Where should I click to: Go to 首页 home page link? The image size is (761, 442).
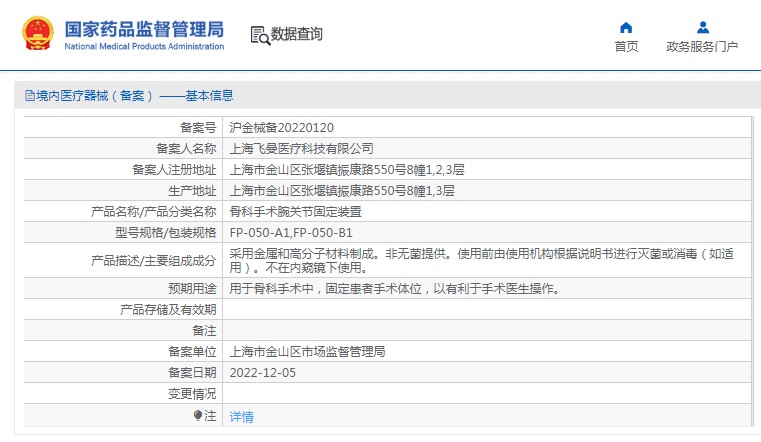[x=626, y=47]
